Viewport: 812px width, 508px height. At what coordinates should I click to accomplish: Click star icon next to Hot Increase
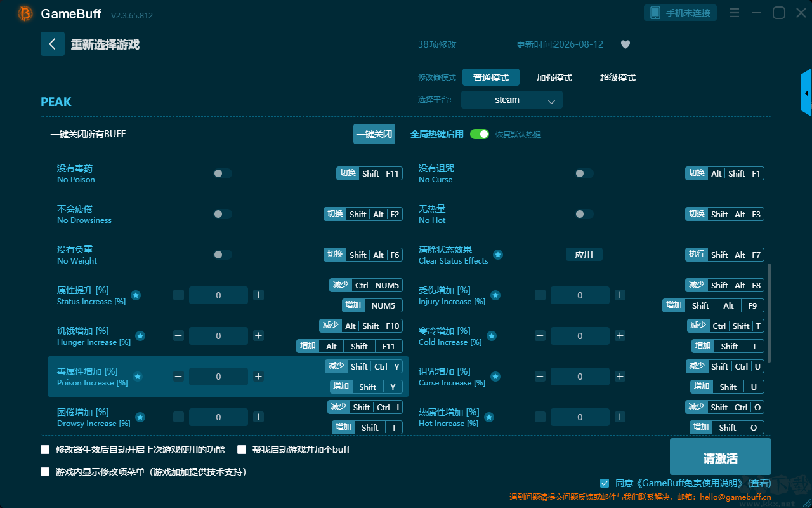click(x=489, y=417)
